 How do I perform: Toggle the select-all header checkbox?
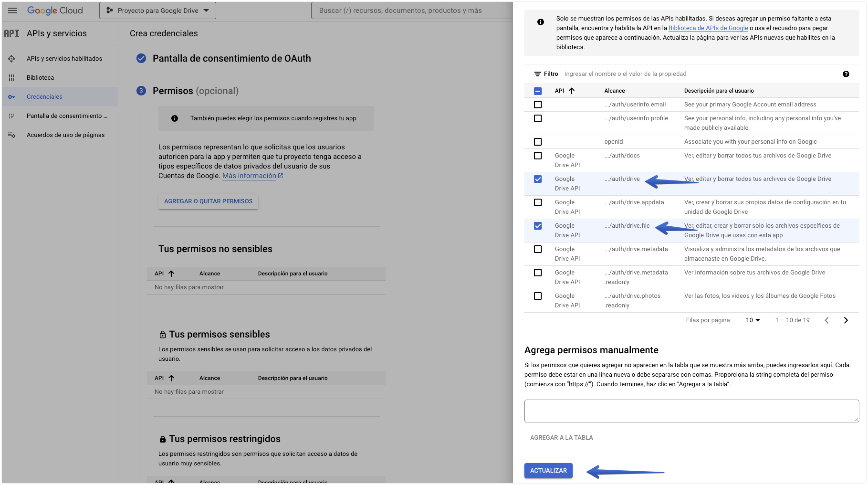[538, 91]
